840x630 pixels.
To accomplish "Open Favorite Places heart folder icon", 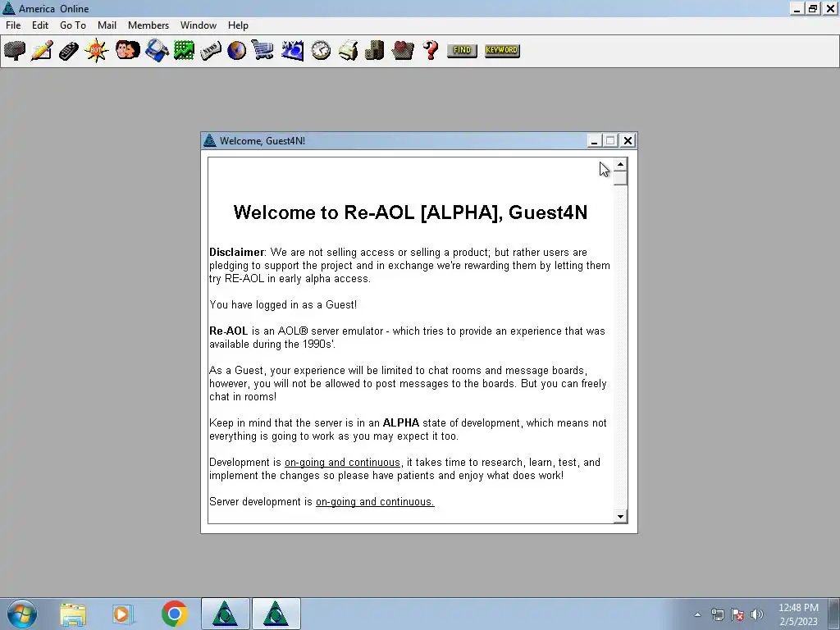I will point(402,50).
